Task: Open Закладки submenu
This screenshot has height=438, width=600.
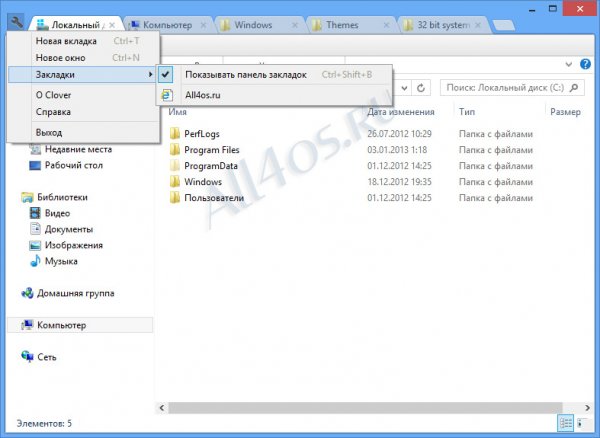Action: tap(82, 75)
